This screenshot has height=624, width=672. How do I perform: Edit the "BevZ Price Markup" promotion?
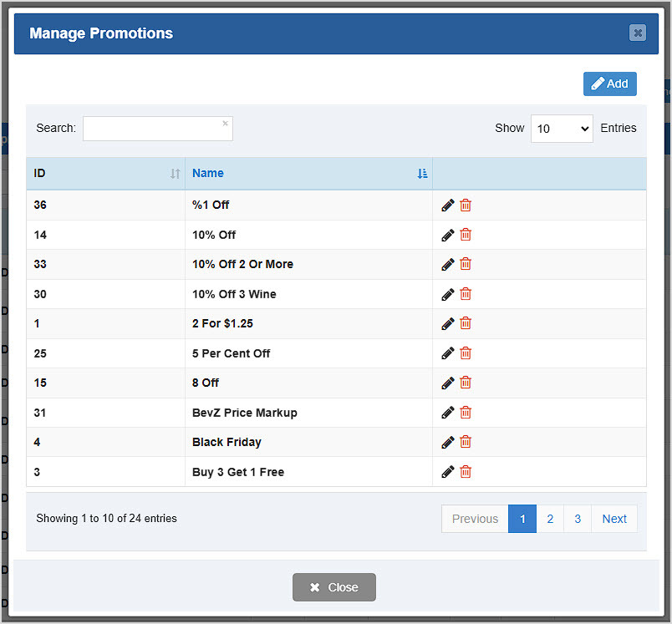tap(447, 412)
